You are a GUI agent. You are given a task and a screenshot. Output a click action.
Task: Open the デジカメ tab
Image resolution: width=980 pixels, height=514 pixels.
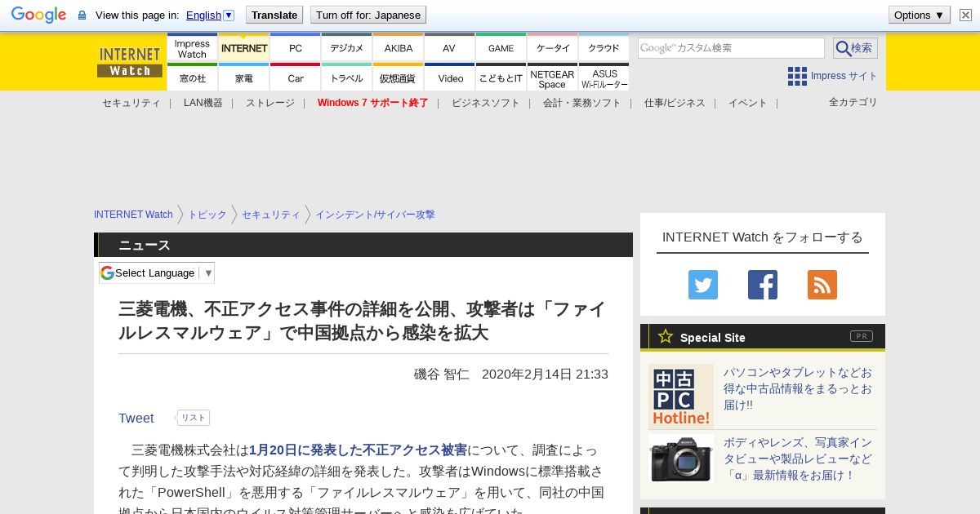tap(347, 49)
